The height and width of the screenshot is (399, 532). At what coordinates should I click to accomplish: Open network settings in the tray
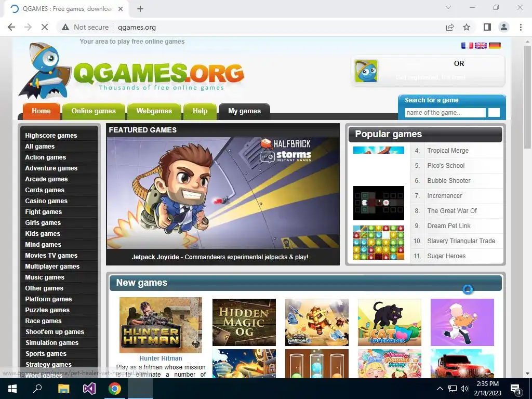tap(453, 389)
